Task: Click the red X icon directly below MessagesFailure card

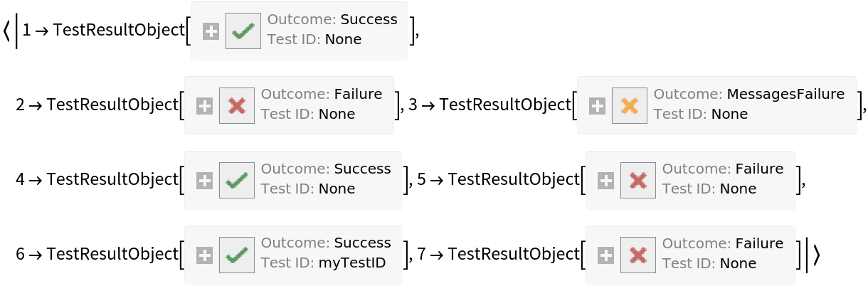Action: point(638,181)
